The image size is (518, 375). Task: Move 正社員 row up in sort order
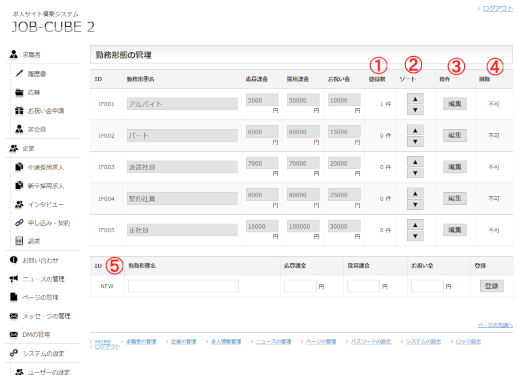click(x=415, y=225)
